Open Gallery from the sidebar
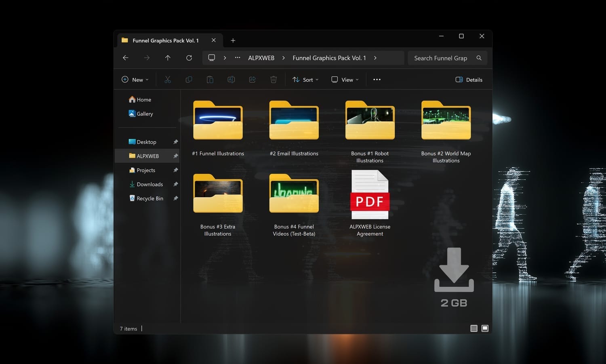 click(145, 114)
